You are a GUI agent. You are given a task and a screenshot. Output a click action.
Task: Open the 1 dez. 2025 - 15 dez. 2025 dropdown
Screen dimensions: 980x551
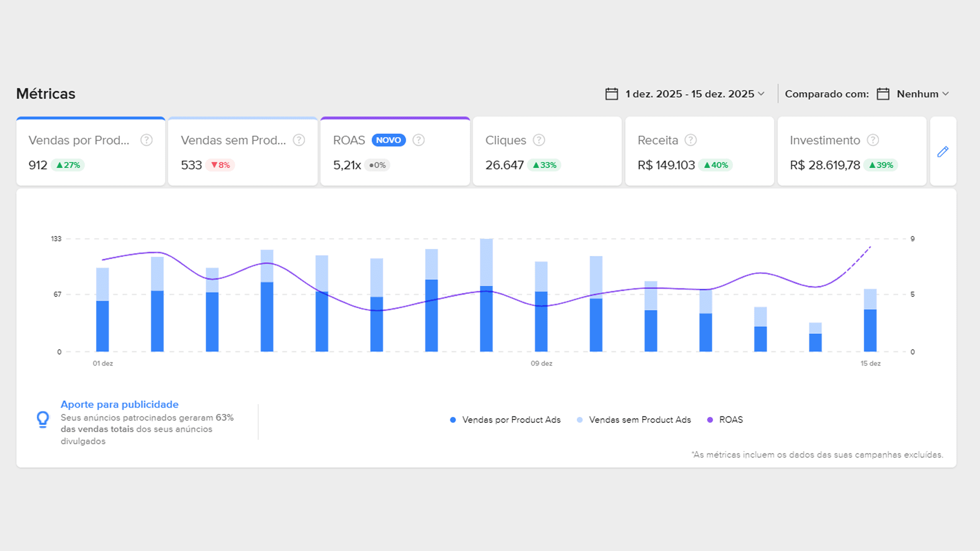(689, 94)
